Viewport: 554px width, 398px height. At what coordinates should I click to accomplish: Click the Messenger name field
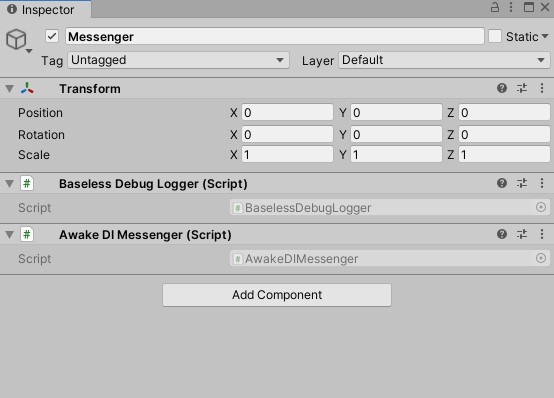point(275,36)
